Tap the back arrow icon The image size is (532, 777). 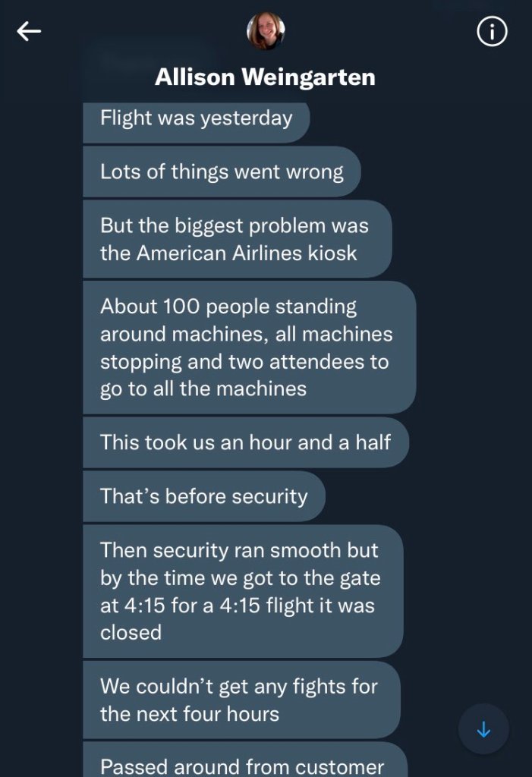click(x=29, y=31)
